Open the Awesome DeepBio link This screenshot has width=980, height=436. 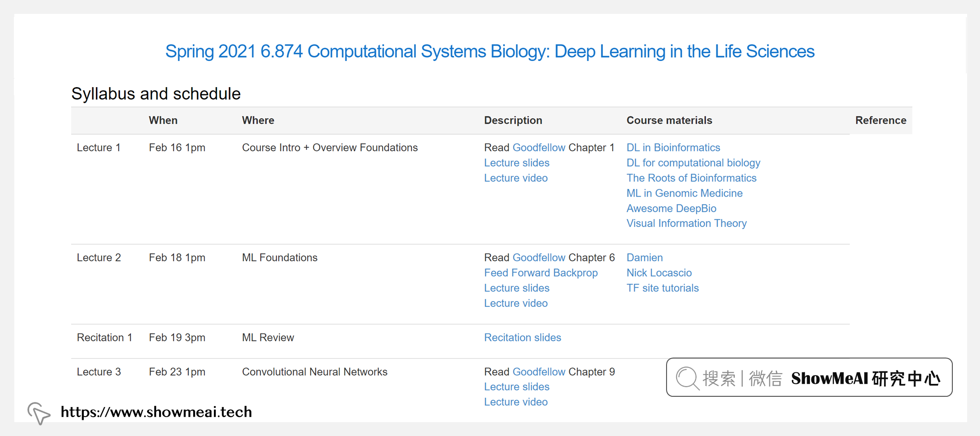click(x=671, y=209)
